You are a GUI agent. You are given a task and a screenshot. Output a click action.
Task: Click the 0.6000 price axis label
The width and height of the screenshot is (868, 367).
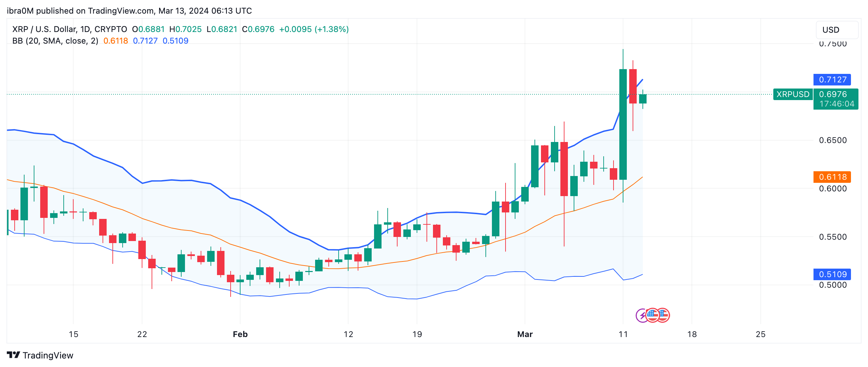833,189
